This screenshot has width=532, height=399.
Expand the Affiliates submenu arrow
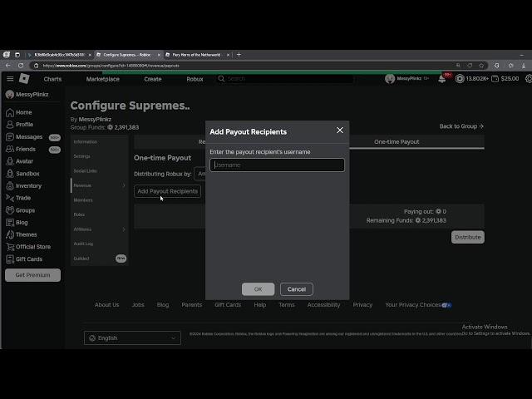pyautogui.click(x=124, y=229)
